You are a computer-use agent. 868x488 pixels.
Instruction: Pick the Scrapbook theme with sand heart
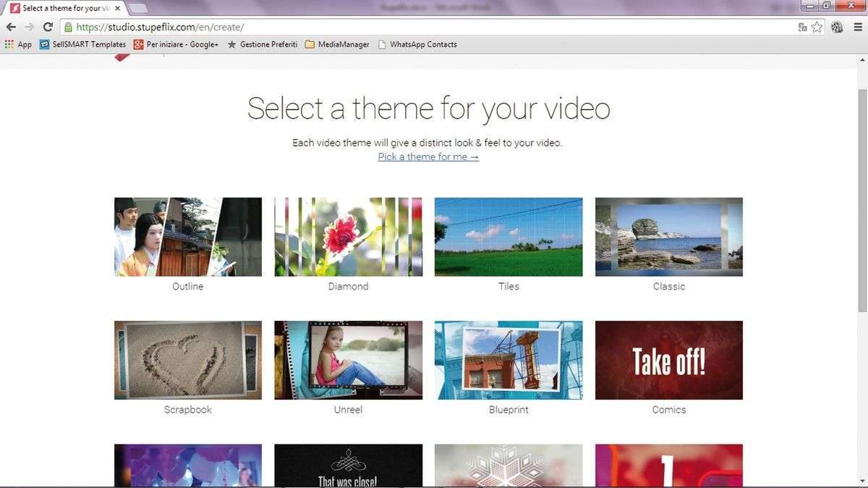pyautogui.click(x=188, y=360)
